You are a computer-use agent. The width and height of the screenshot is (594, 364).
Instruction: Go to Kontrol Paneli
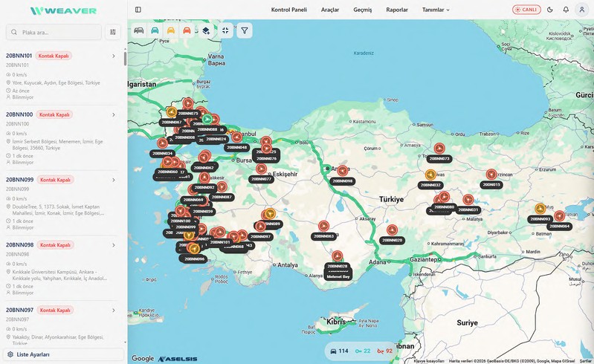pyautogui.click(x=288, y=10)
